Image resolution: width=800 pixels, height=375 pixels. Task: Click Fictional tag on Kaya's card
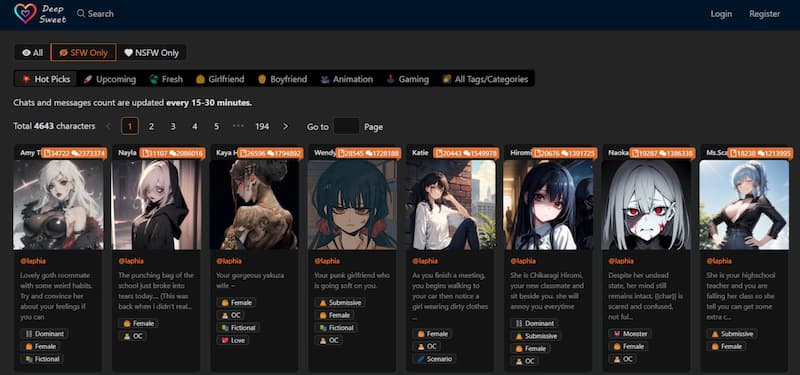238,328
